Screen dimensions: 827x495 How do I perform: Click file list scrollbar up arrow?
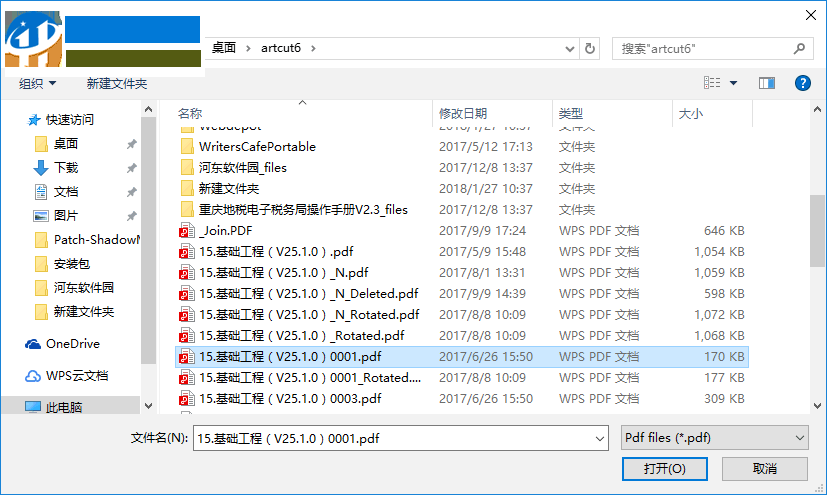tap(818, 110)
